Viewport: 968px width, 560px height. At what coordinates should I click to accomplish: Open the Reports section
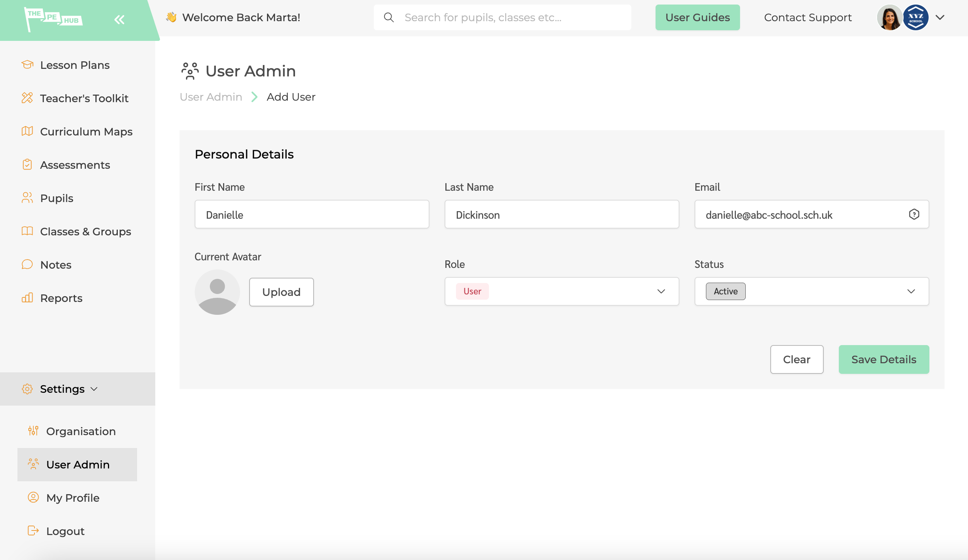61,298
